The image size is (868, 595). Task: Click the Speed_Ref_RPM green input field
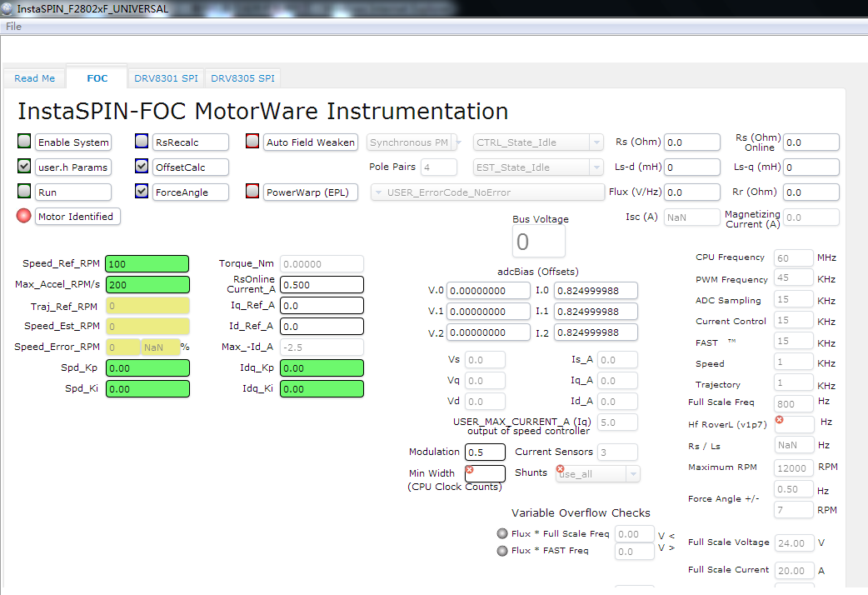pyautogui.click(x=147, y=263)
